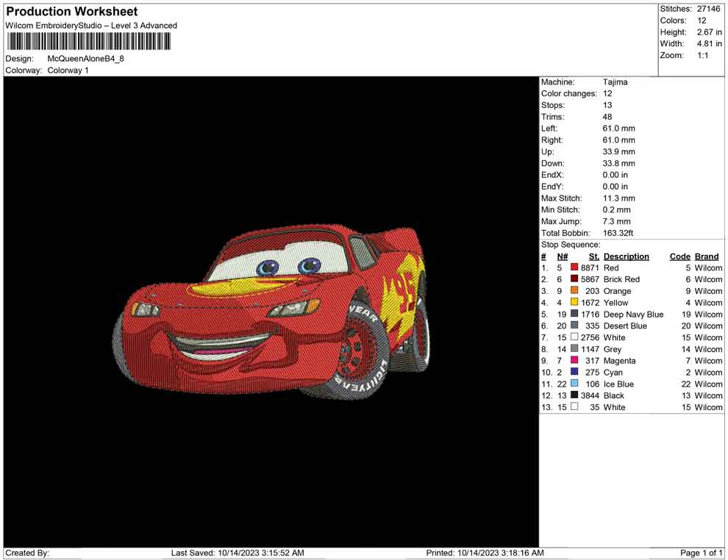Select the St. stitch count column header

click(593, 256)
